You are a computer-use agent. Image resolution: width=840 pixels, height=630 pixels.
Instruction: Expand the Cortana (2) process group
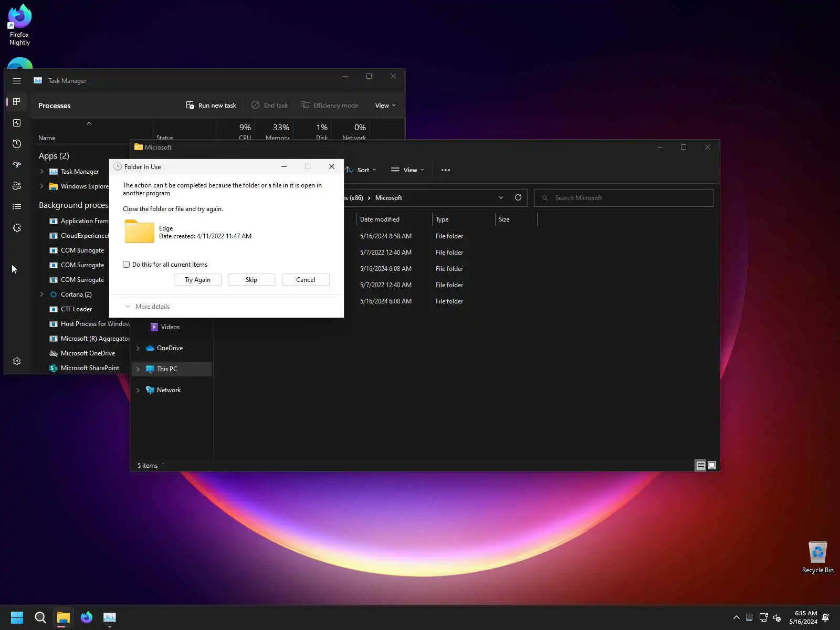coord(41,295)
